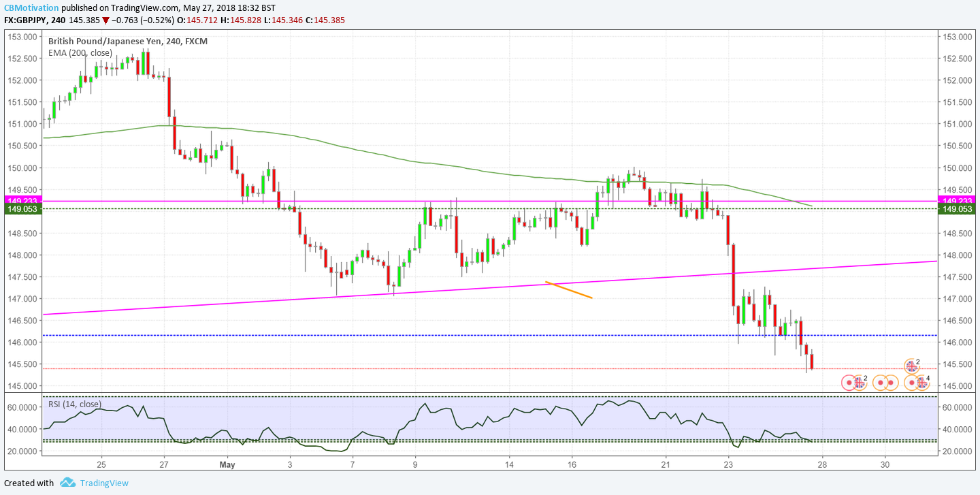Image resolution: width=980 pixels, height=495 pixels.
Task: Click the green 149.053 price label on the left axis
Action: click(22, 210)
